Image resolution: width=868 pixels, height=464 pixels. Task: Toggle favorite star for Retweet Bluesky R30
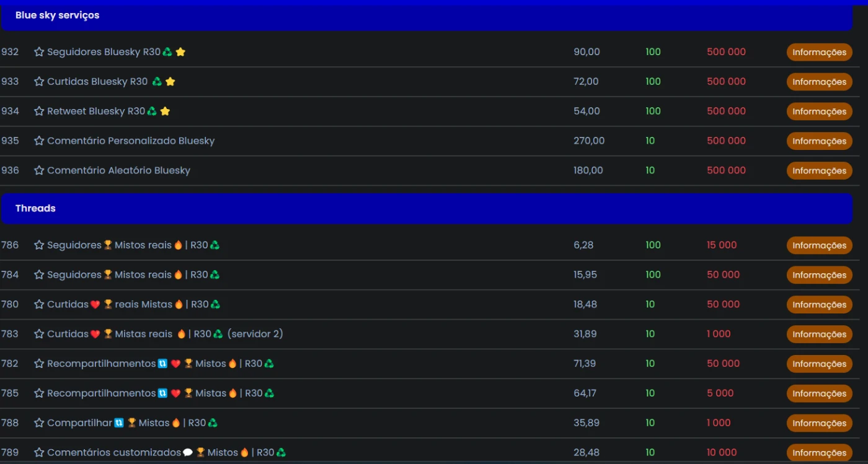click(39, 112)
